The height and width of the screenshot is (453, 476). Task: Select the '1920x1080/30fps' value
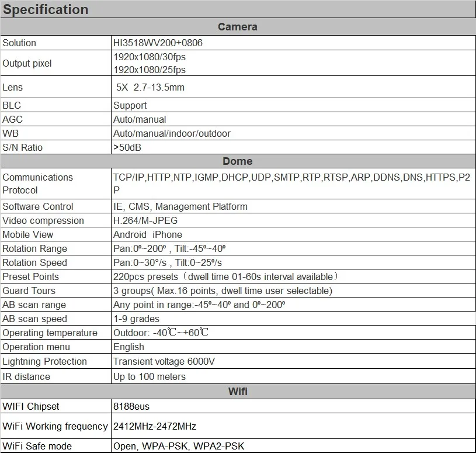point(150,57)
